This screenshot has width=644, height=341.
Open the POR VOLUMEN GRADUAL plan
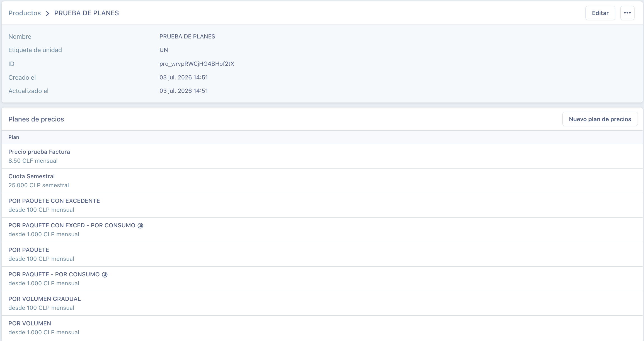click(x=322, y=303)
